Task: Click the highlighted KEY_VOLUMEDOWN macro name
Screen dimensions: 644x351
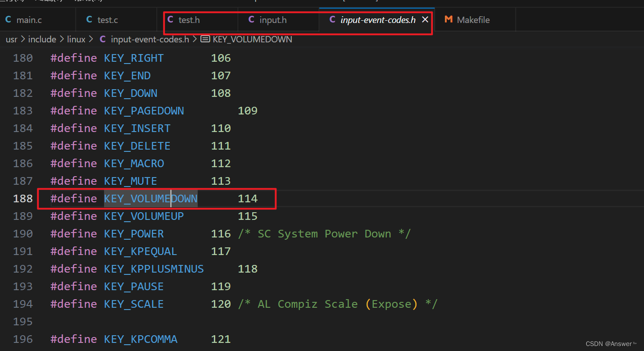Action: pyautogui.click(x=151, y=199)
